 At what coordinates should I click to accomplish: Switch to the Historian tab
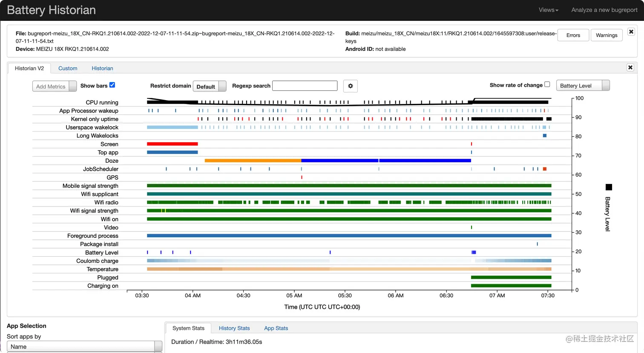[x=102, y=68]
